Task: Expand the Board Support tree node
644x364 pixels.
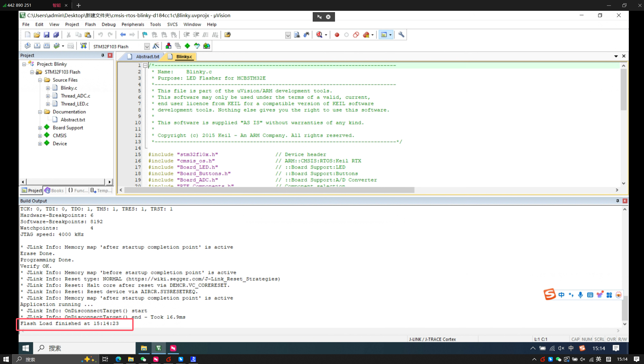Action: coord(40,128)
